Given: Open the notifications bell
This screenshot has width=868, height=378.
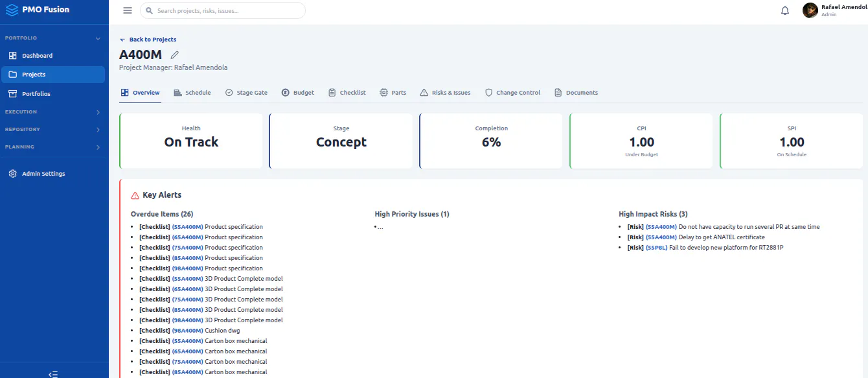Looking at the screenshot, I should coord(785,10).
